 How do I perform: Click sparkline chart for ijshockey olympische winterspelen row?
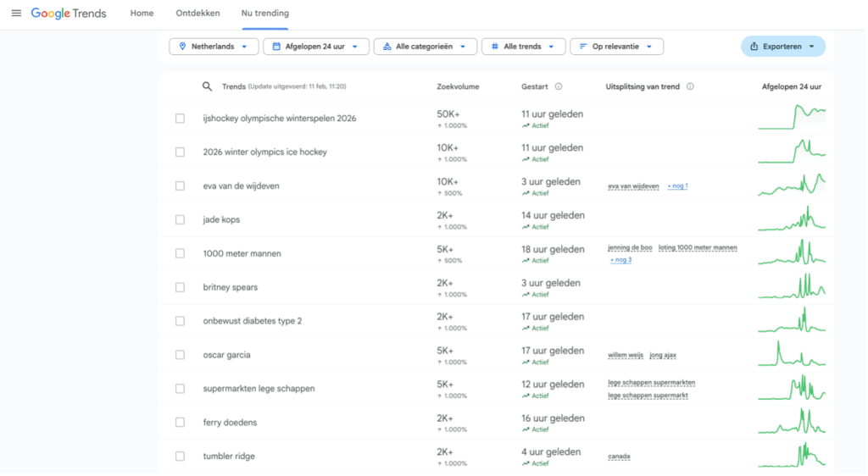pos(792,117)
